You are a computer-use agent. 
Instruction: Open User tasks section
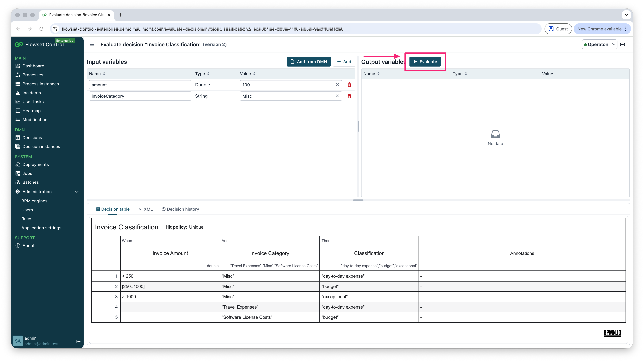coord(33,102)
